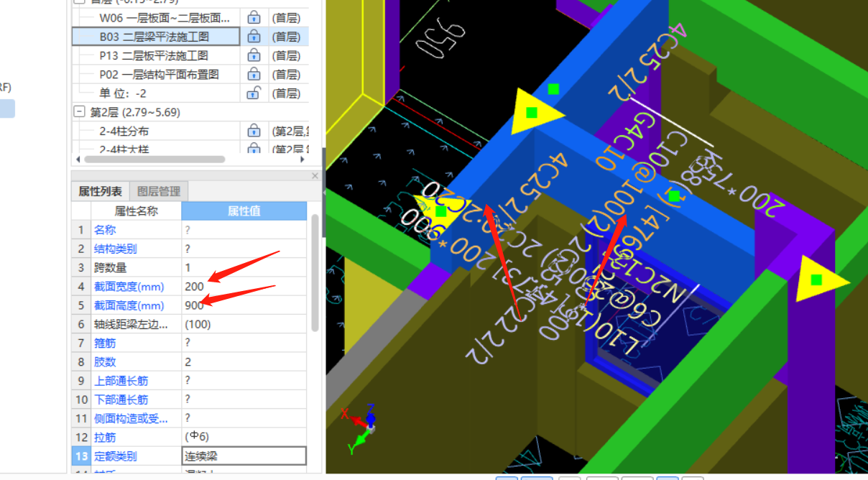
Task: Click the 结构类别 property value cell
Action: point(244,249)
